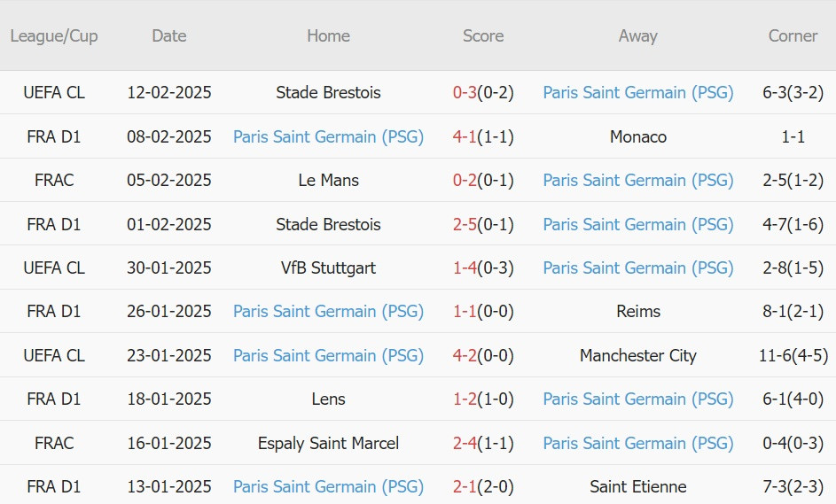The image size is (836, 504).
Task: Open PSG home link against Reims
Action: coord(328,312)
